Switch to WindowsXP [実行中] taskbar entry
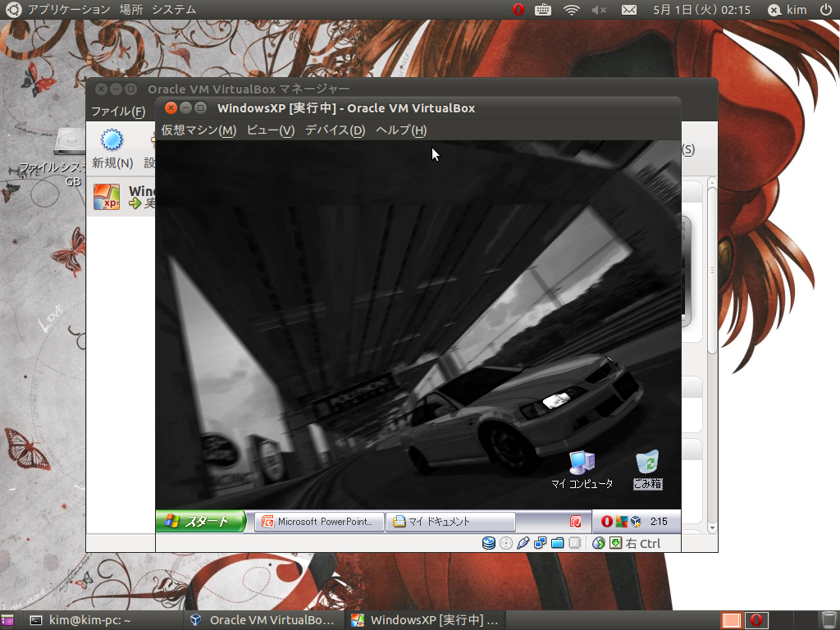This screenshot has height=630, width=840. 426,620
